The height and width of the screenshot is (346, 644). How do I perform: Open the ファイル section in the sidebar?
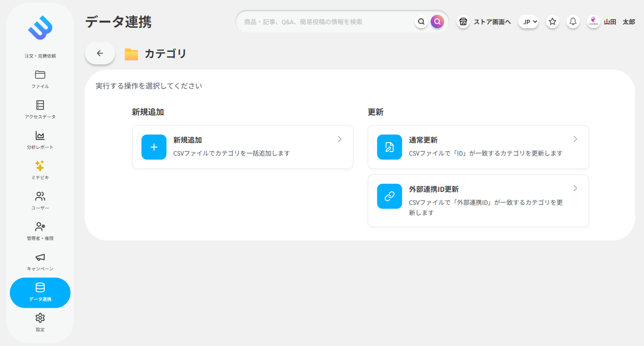pyautogui.click(x=40, y=79)
